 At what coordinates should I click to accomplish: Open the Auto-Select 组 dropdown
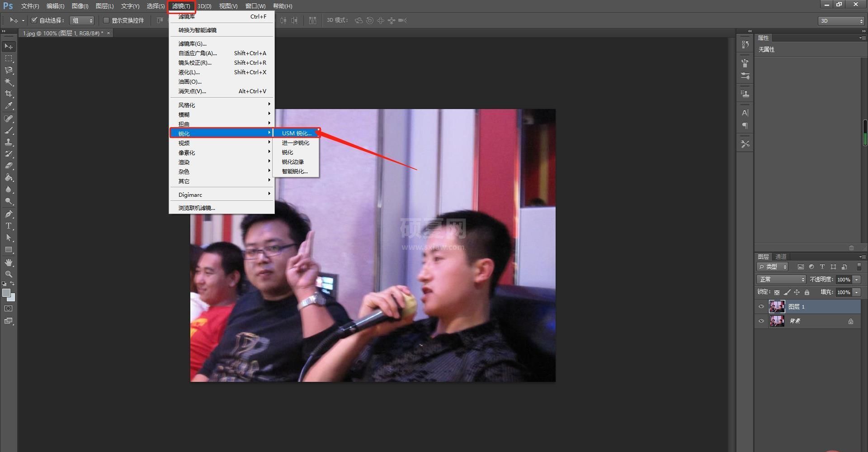[82, 20]
